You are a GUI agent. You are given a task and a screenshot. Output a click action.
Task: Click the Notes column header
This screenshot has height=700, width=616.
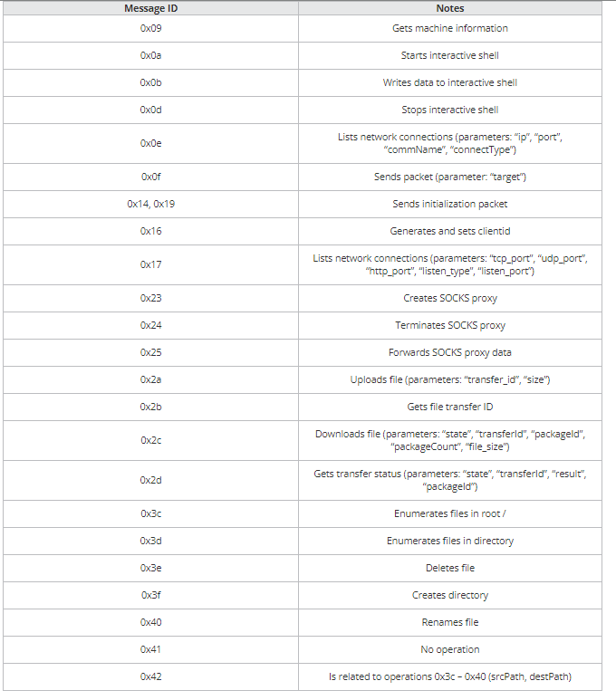pos(450,8)
